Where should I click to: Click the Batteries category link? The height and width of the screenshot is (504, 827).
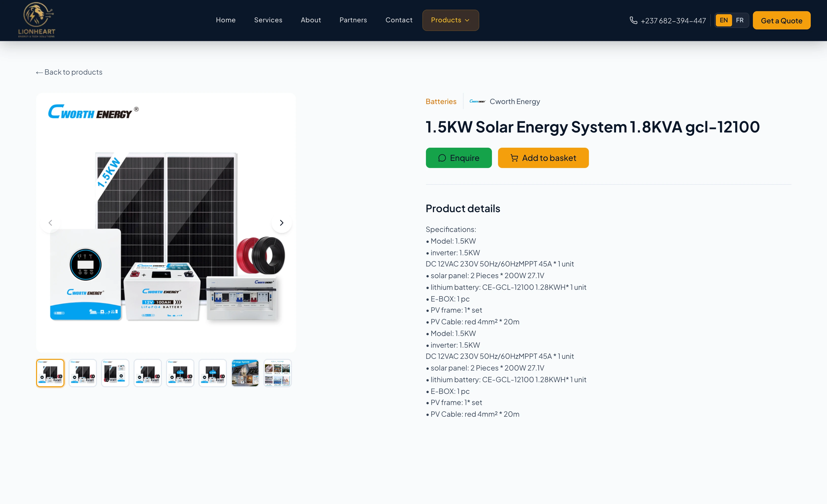[x=441, y=101]
